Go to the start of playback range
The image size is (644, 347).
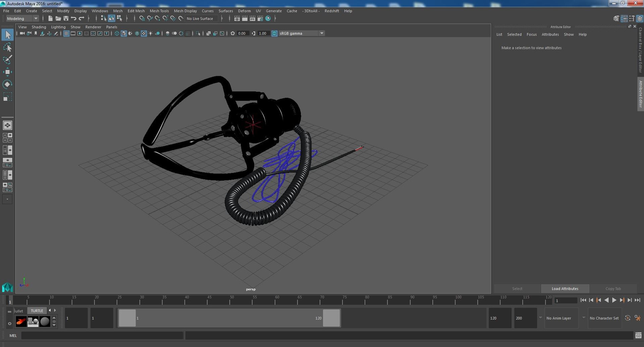[x=583, y=300]
